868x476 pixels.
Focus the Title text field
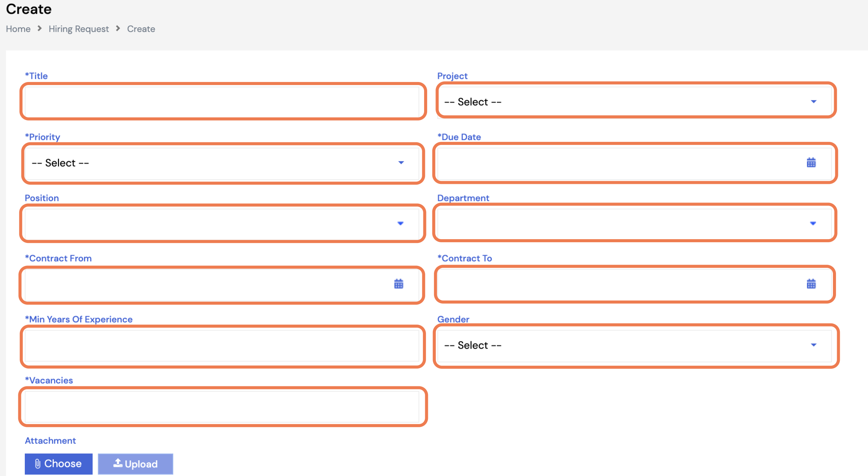(x=221, y=102)
